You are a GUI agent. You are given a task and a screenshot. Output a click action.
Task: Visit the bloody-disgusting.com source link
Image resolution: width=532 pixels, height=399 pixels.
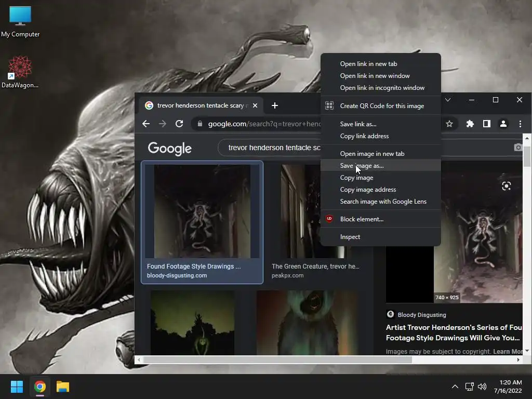177,275
